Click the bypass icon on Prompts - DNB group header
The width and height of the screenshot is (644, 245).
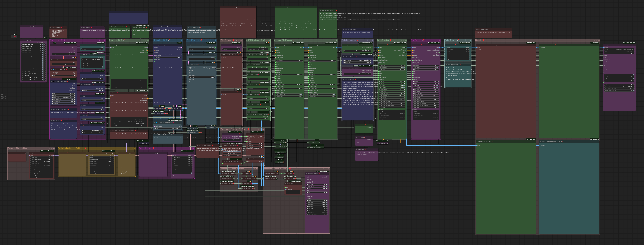tap(146, 40)
